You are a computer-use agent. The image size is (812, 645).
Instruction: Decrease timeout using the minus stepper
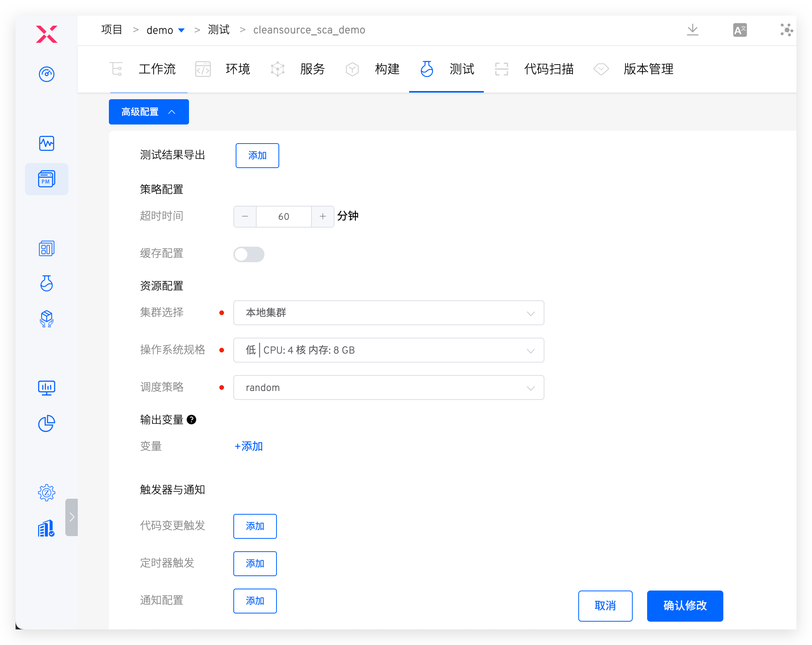pyautogui.click(x=245, y=217)
